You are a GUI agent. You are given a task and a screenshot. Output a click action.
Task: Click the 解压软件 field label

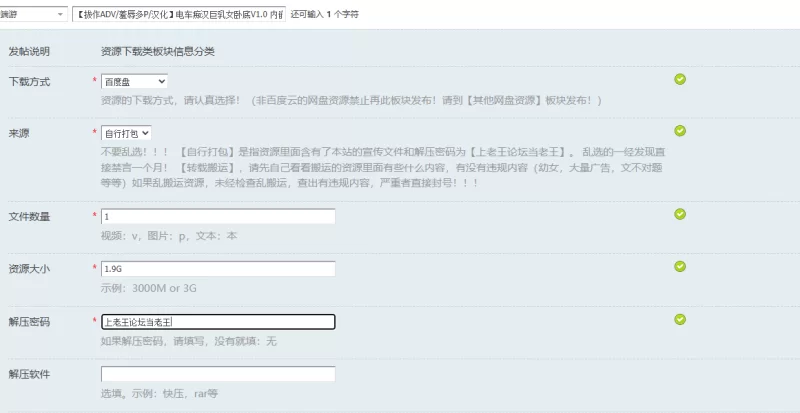click(x=29, y=374)
